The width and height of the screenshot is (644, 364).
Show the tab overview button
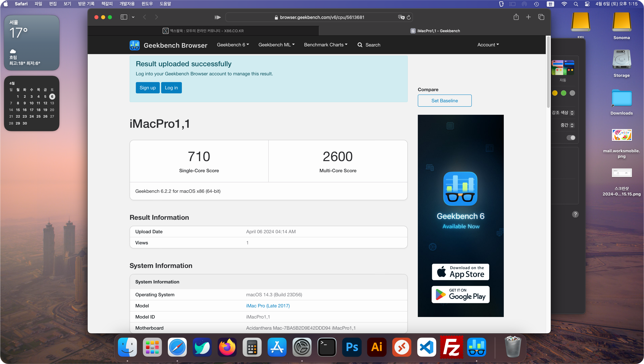pos(541,17)
